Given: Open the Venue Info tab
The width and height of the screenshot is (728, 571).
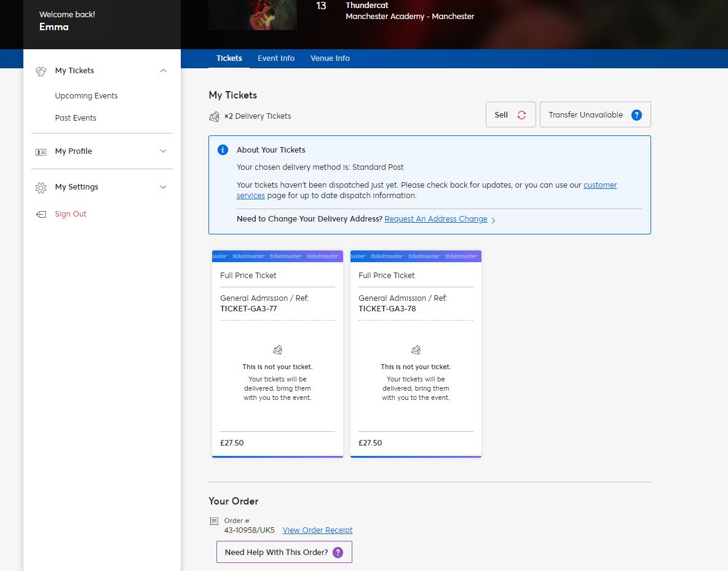Looking at the screenshot, I should click(x=330, y=58).
